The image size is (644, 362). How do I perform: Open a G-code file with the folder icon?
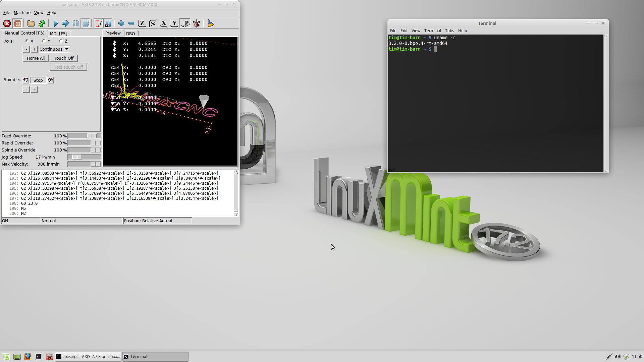tap(31, 23)
